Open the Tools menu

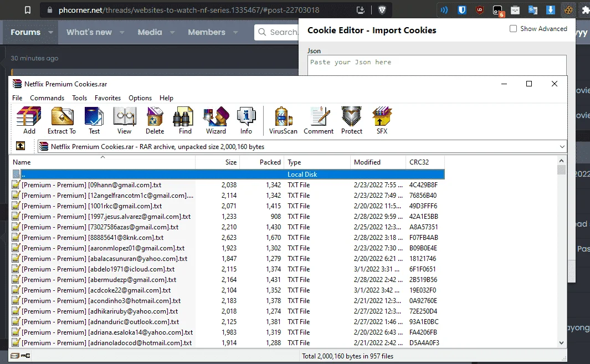point(79,98)
